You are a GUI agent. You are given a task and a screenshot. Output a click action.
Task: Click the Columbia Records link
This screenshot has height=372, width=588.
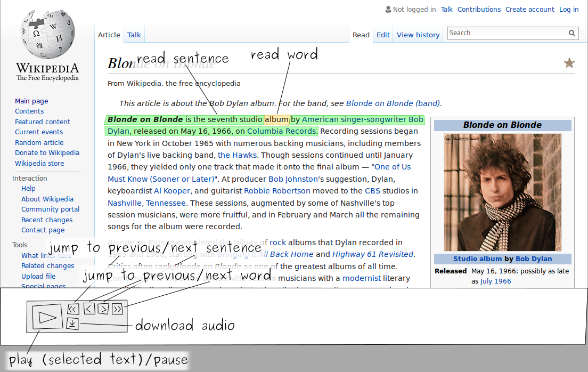click(281, 131)
